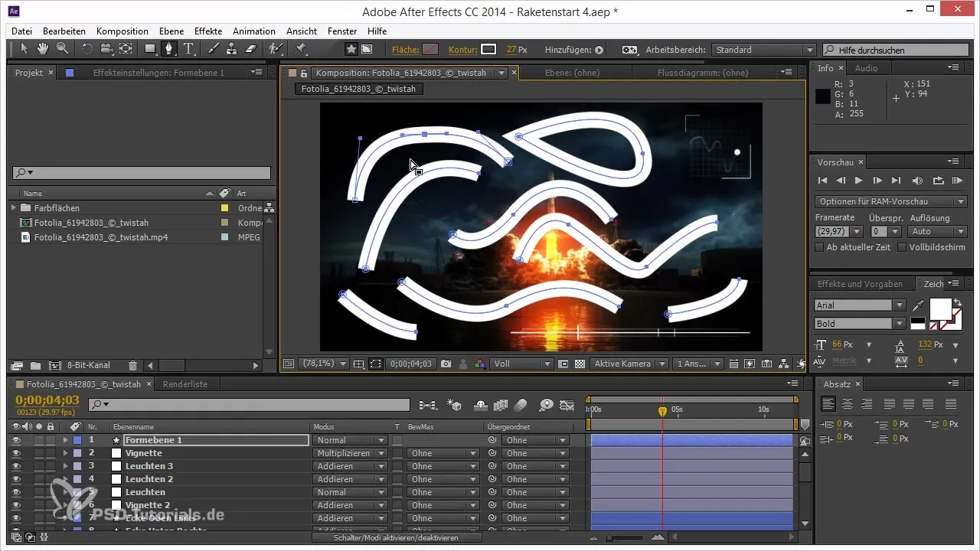Open the 'Optionen für RAM-Vorschau' dropdown
Image resolution: width=980 pixels, height=551 pixels.
tap(890, 201)
